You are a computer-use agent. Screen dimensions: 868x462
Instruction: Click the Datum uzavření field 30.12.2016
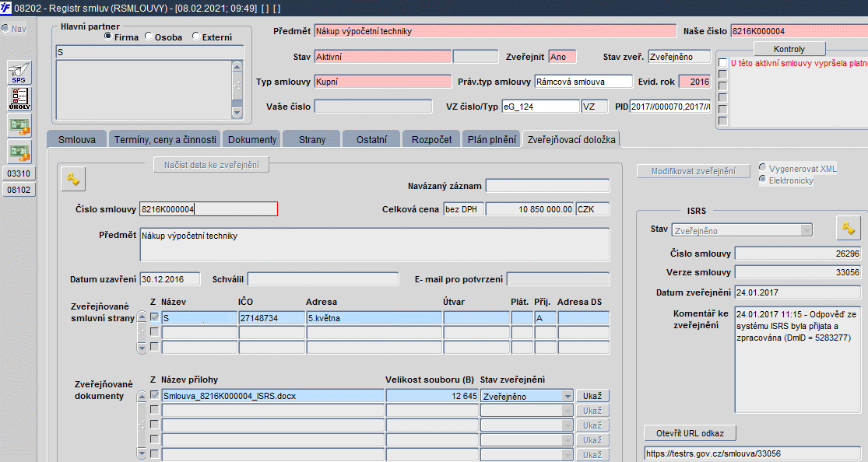coord(170,279)
